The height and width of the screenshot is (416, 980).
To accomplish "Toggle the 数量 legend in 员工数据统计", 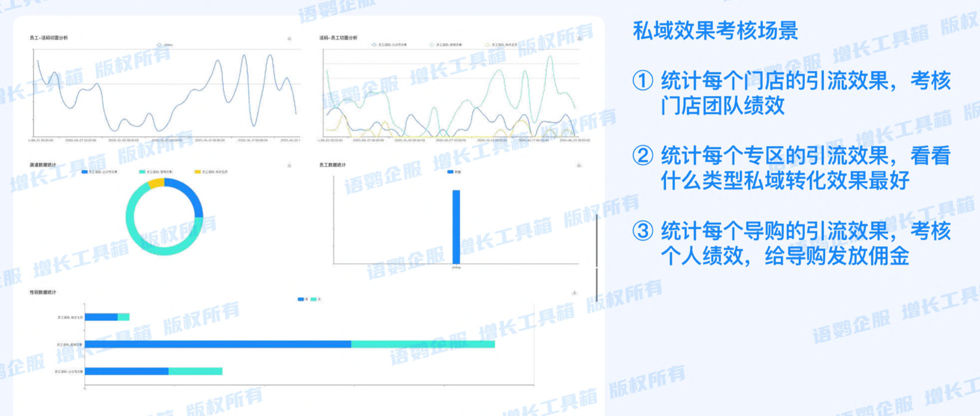I will tap(454, 172).
